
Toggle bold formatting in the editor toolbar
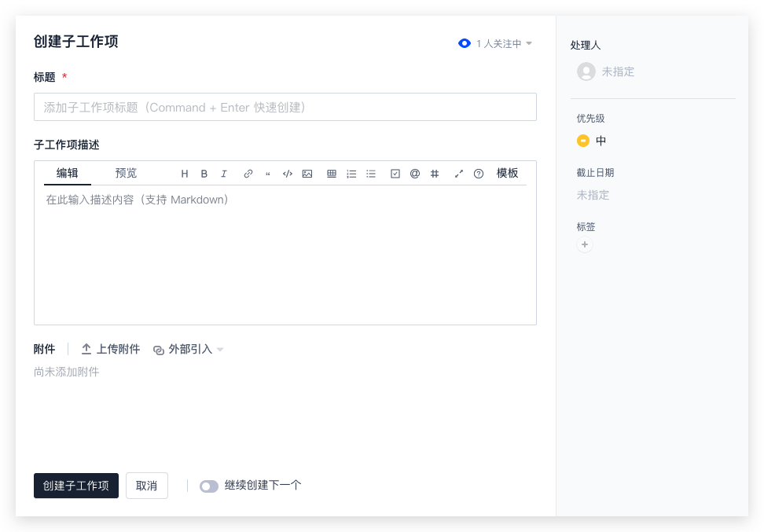pos(204,174)
